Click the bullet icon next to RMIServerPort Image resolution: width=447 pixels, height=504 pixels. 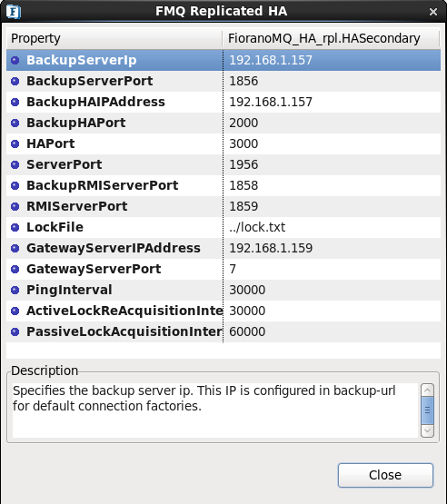click(15, 206)
